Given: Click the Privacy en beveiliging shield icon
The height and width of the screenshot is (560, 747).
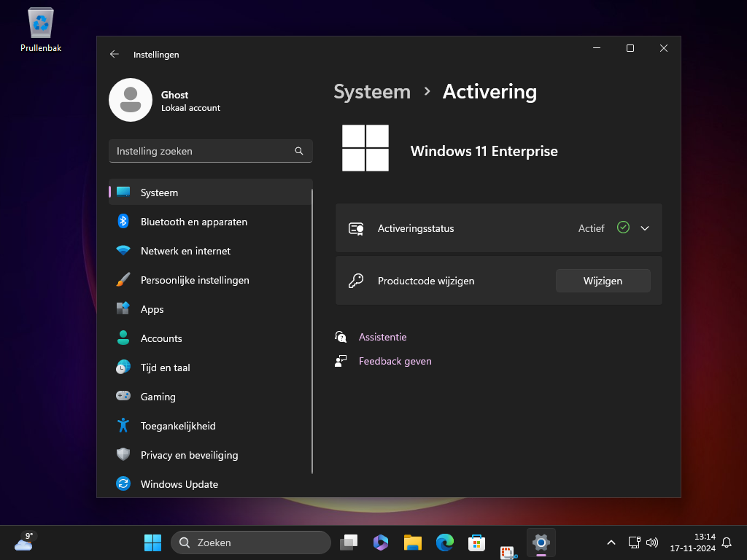Looking at the screenshot, I should [x=123, y=454].
